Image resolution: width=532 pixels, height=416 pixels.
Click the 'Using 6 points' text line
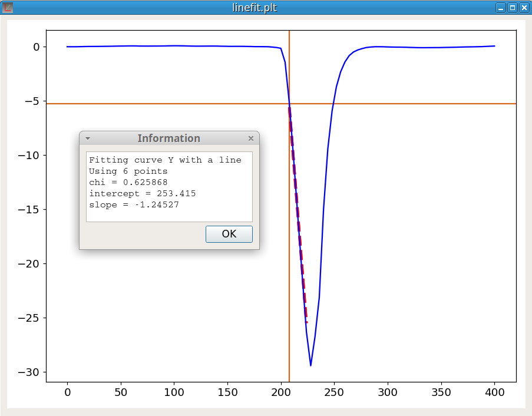click(x=128, y=171)
